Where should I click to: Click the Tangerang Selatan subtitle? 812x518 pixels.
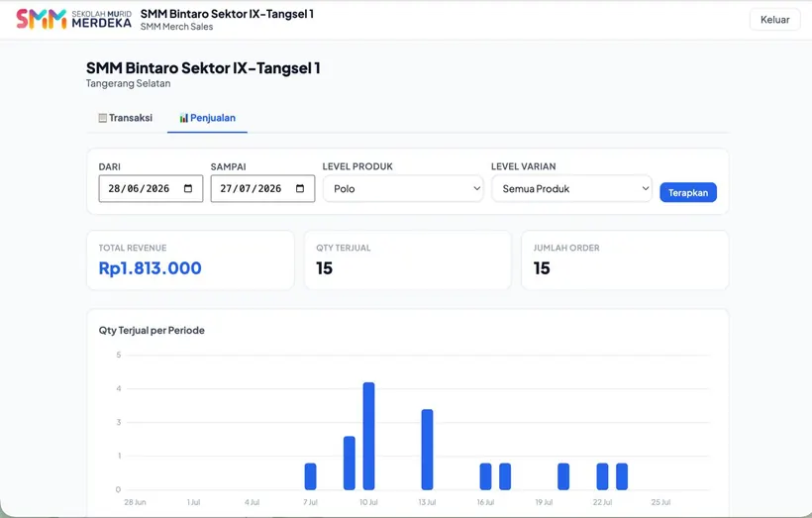[128, 83]
